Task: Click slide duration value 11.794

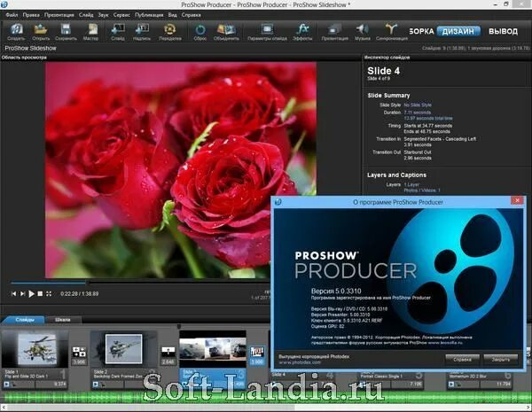Action: coord(505,385)
